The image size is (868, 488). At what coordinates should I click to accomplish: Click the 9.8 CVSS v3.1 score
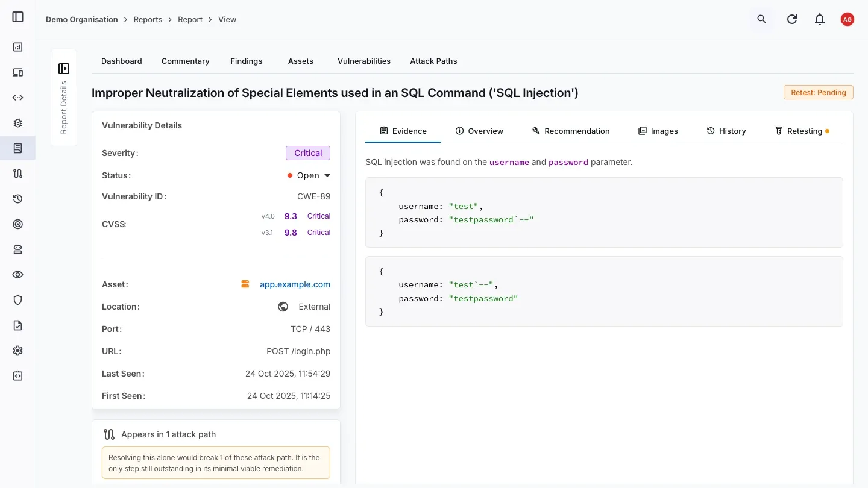click(291, 233)
